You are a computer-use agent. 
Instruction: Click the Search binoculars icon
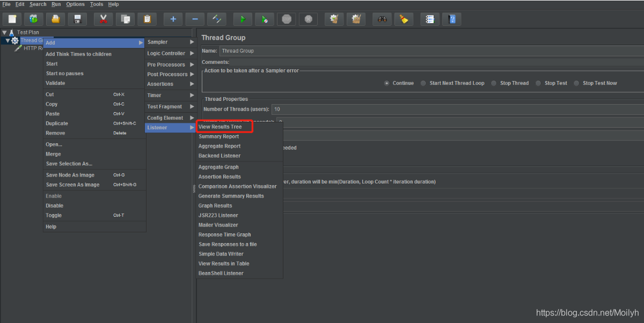pyautogui.click(x=382, y=19)
